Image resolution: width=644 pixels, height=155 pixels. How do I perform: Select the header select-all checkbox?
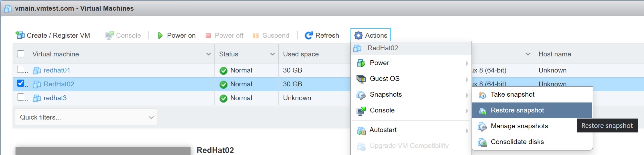point(21,54)
